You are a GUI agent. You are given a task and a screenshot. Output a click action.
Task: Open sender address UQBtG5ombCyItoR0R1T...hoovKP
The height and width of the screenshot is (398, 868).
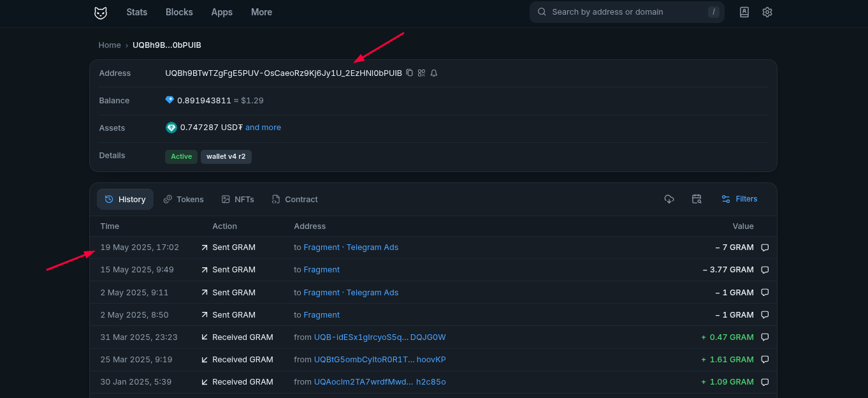point(380,360)
